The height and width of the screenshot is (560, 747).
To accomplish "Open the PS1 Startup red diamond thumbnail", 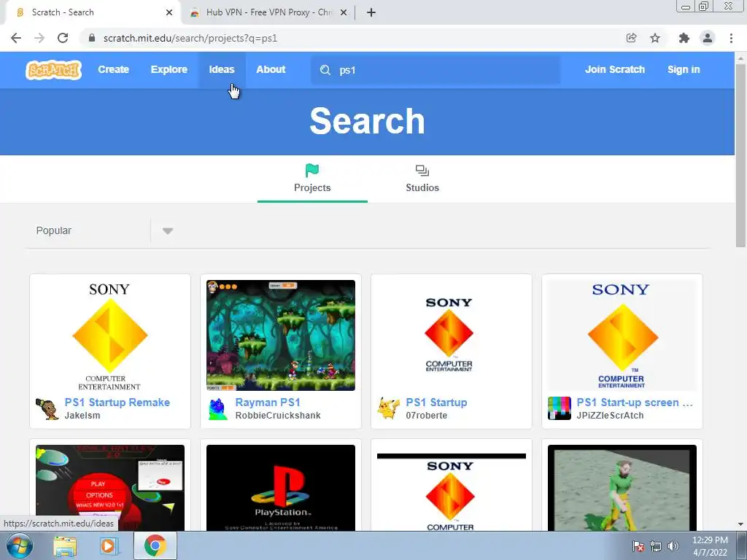I will pyautogui.click(x=451, y=335).
